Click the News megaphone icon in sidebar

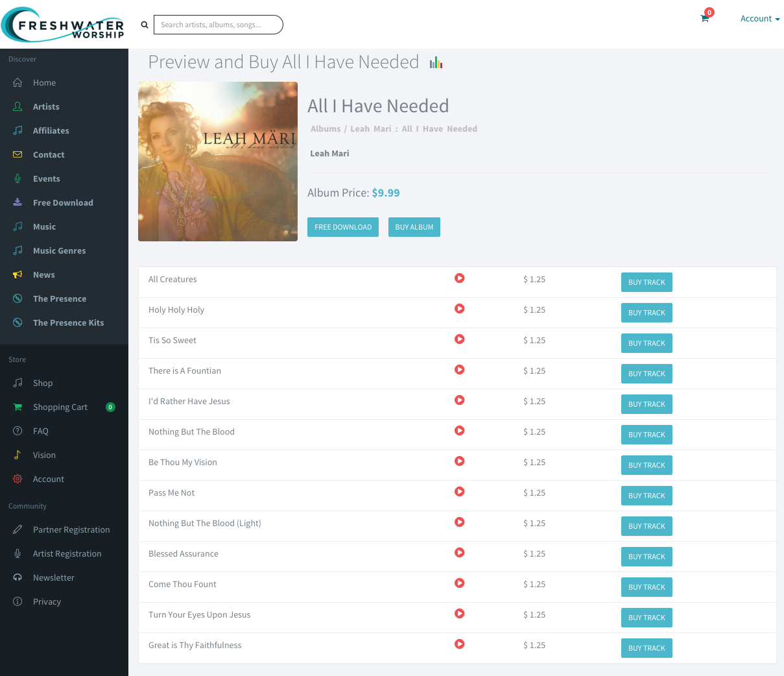pyautogui.click(x=18, y=274)
